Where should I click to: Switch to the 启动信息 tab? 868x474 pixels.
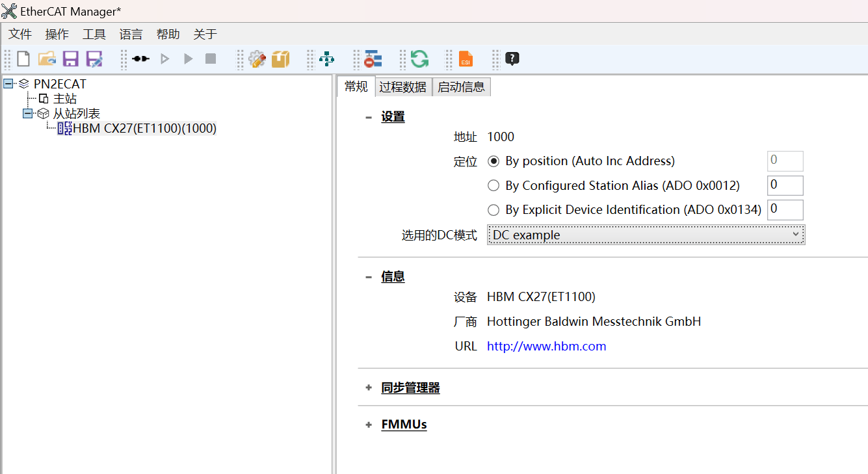[x=461, y=87]
